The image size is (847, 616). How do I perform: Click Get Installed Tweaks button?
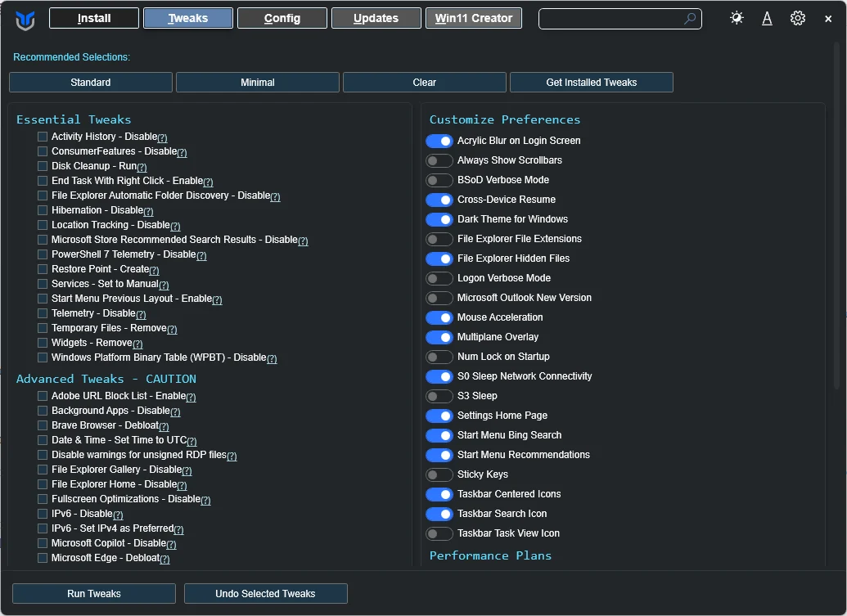(x=592, y=83)
